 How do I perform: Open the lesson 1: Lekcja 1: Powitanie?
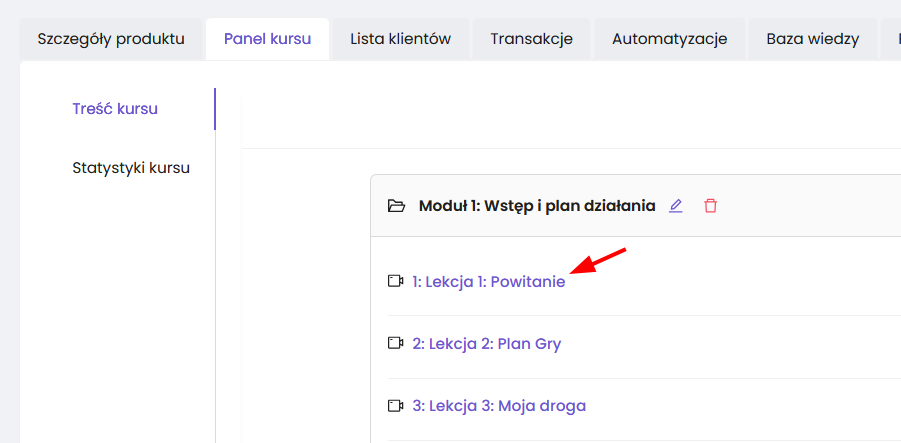point(489,282)
